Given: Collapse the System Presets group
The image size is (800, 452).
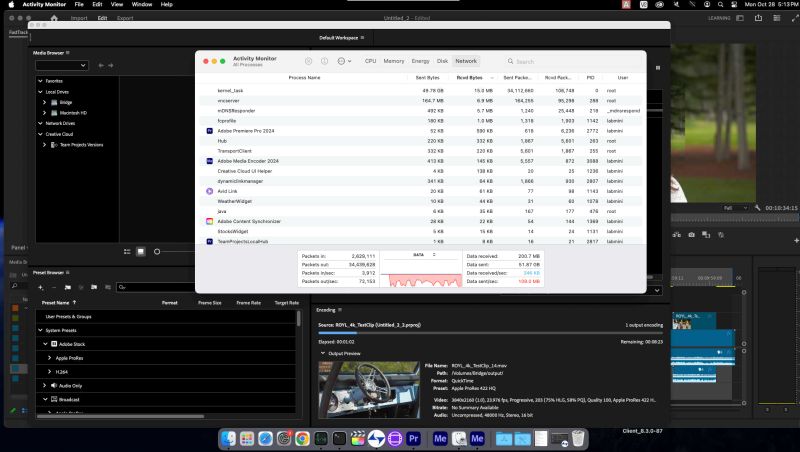Looking at the screenshot, I should 40,330.
